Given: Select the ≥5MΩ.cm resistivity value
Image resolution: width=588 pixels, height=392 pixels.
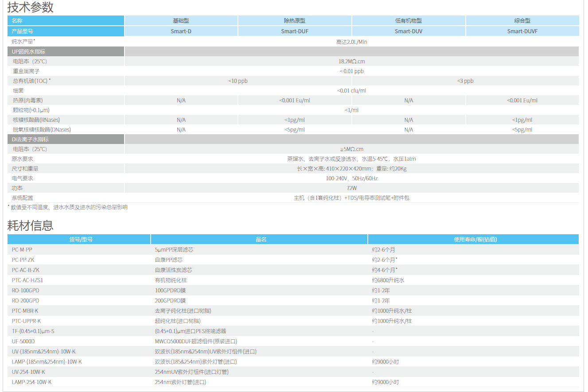Looking at the screenshot, I should point(352,149).
